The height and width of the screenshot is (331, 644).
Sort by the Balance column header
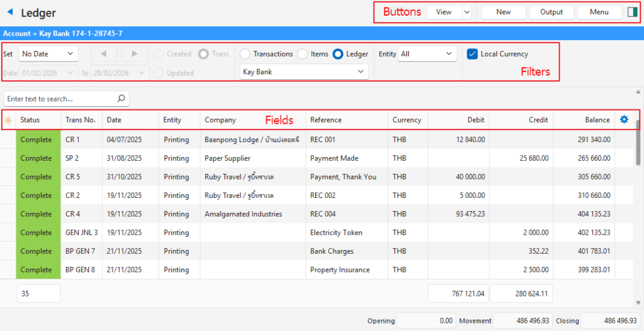pos(584,120)
